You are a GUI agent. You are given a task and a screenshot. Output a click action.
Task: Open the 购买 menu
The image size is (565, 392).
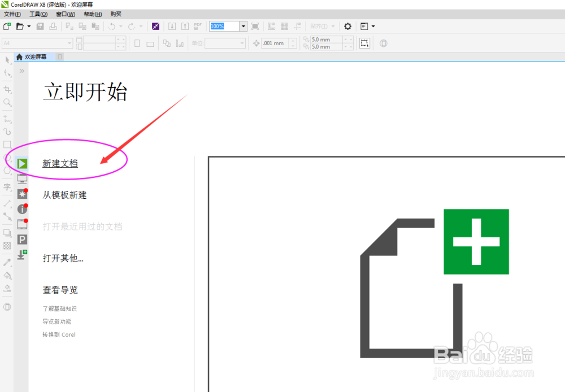click(116, 14)
